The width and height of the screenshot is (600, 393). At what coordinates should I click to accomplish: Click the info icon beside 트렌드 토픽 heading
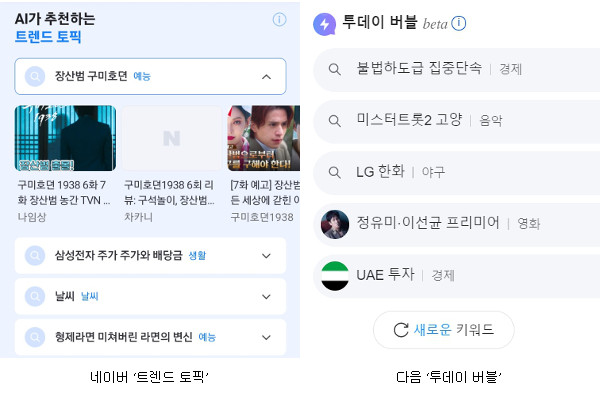[x=279, y=19]
